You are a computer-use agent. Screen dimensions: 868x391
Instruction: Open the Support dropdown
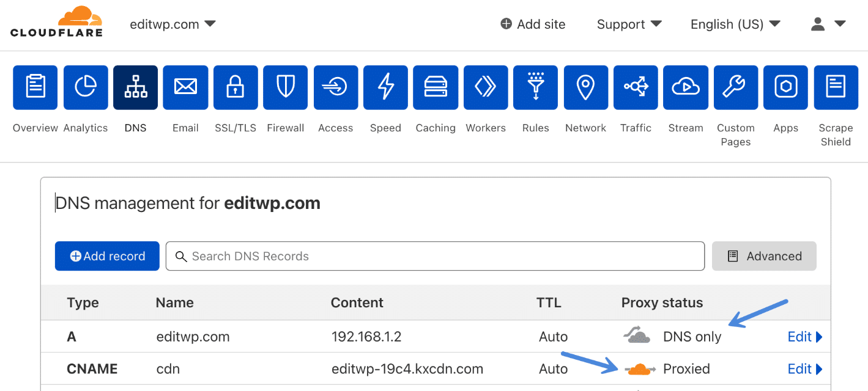click(x=629, y=24)
